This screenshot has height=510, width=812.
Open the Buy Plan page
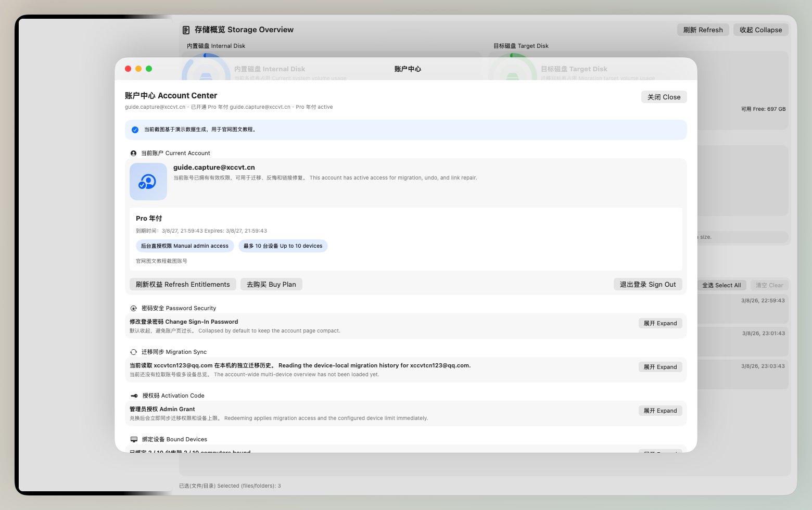tap(271, 285)
